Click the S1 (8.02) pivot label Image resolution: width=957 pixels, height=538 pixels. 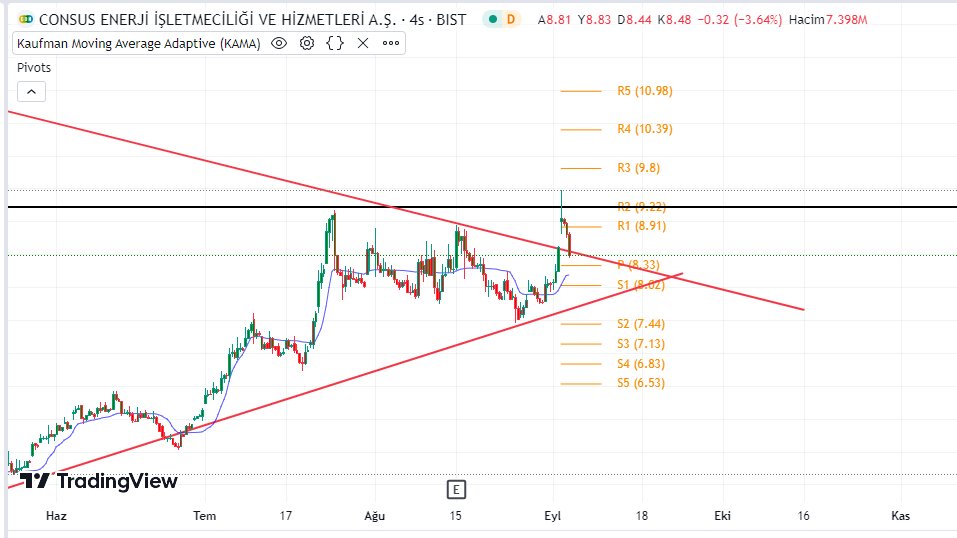coord(641,285)
